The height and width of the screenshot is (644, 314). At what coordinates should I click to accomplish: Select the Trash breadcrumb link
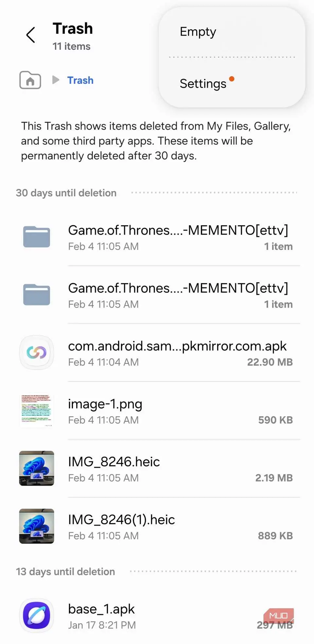(80, 80)
